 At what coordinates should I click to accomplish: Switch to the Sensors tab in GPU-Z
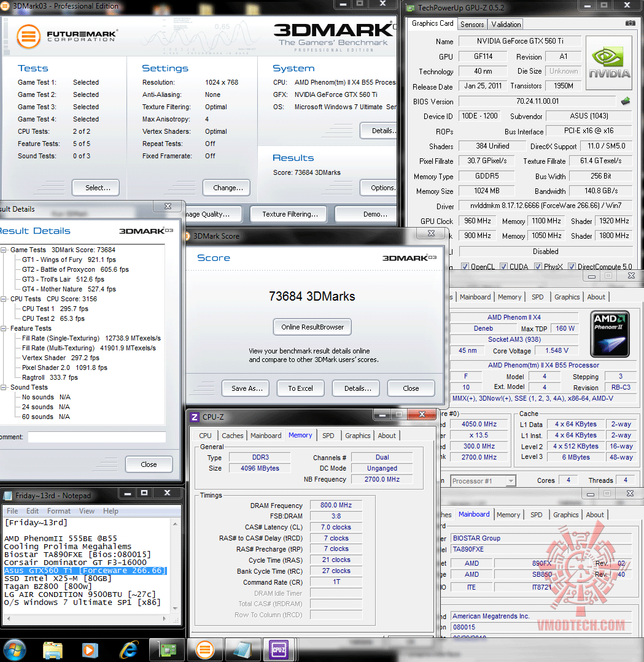click(472, 25)
